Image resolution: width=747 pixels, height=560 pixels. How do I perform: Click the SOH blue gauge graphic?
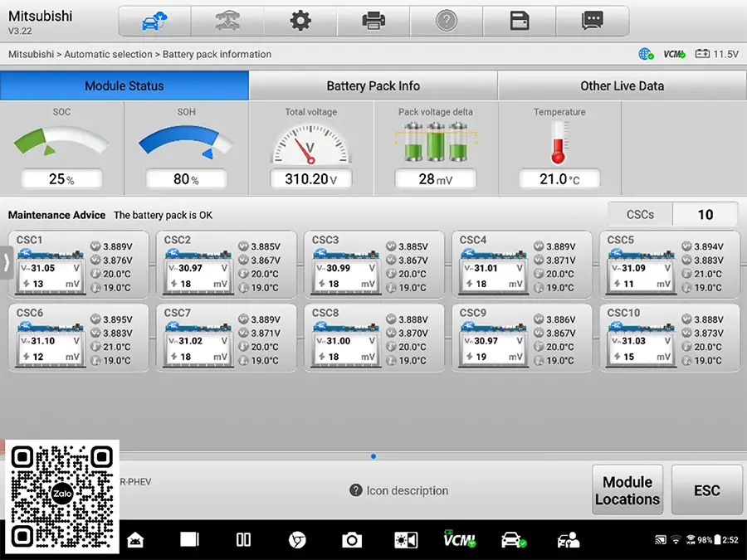(x=186, y=141)
